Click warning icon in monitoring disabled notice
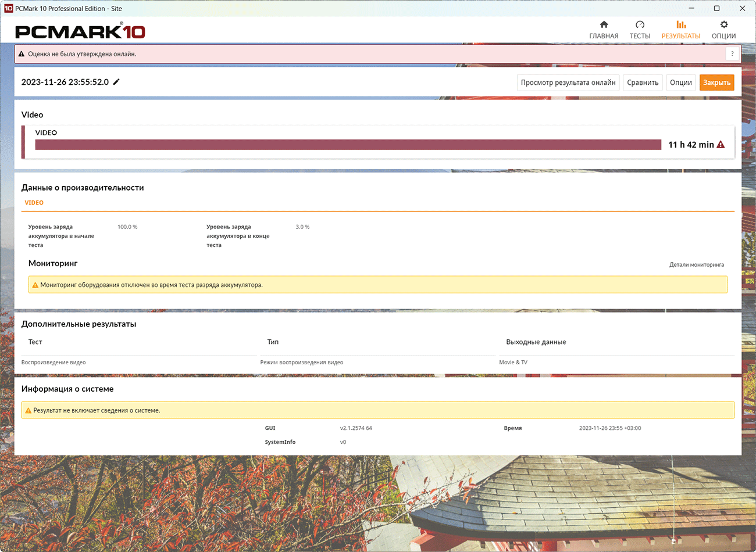 click(x=35, y=285)
